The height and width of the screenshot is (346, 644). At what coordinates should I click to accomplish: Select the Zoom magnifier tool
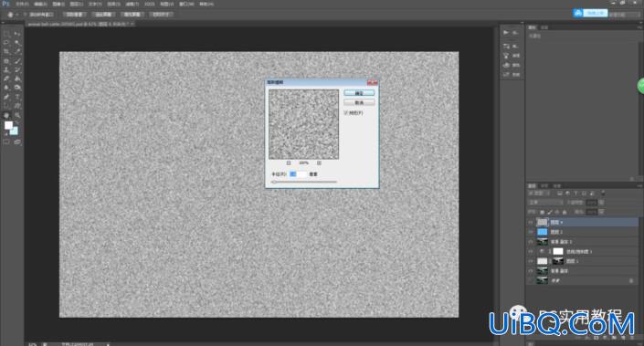pos(17,115)
